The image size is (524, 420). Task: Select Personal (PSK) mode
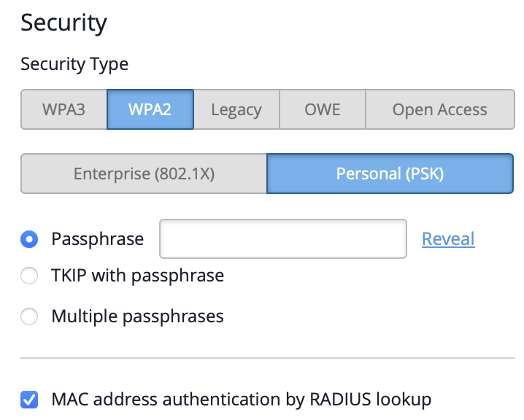click(390, 174)
